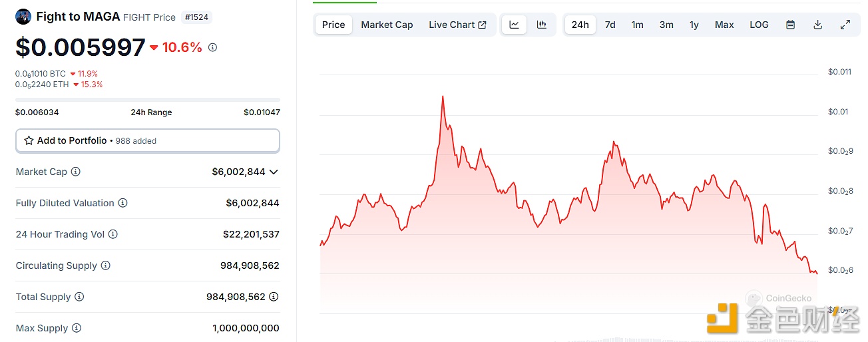Set chart range to 1m

click(x=638, y=25)
